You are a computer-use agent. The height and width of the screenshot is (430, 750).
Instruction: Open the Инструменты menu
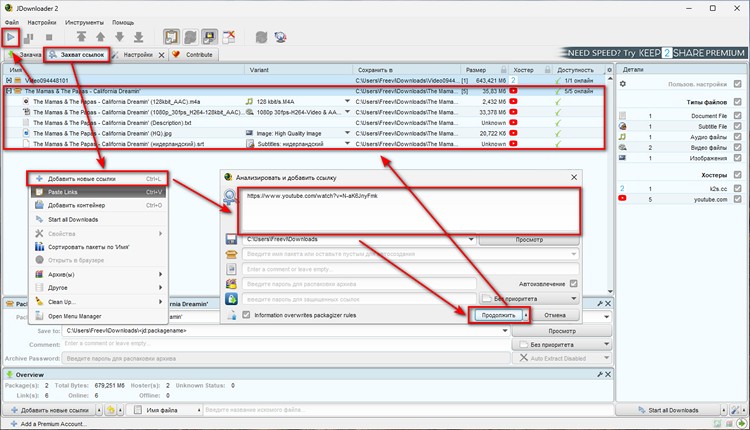(84, 22)
